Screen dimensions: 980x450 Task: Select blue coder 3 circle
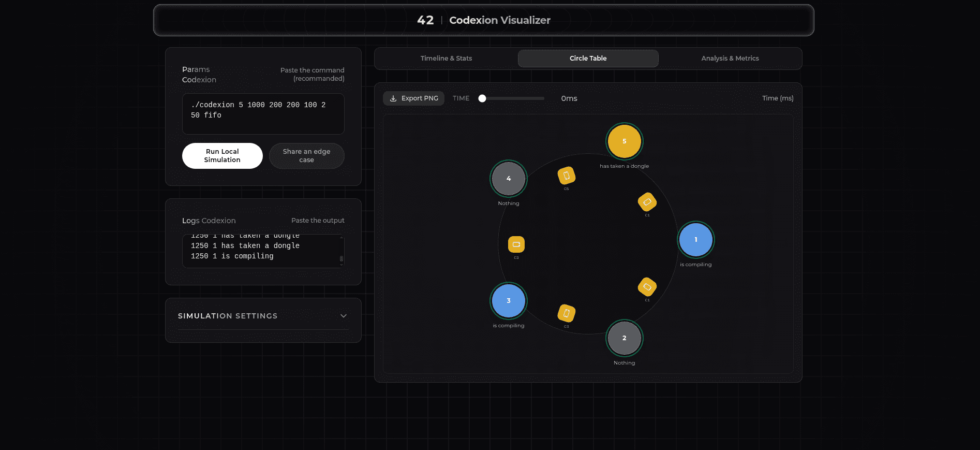tap(509, 301)
